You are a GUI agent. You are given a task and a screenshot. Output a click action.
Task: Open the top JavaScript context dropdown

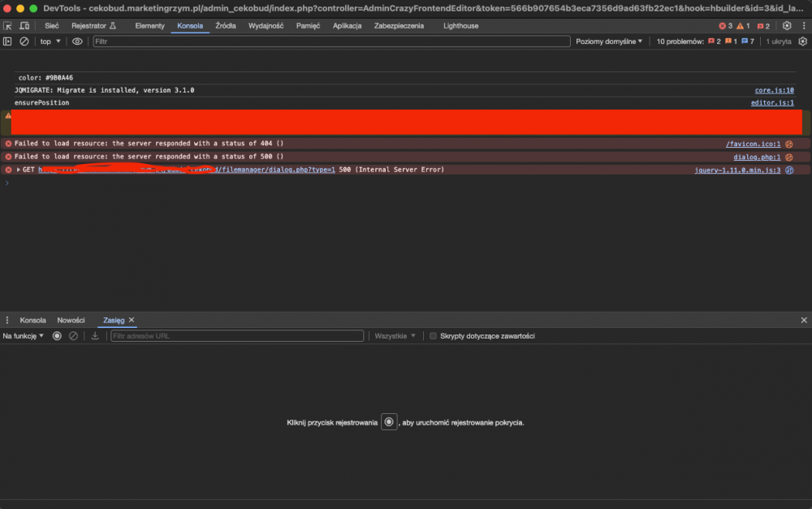(x=50, y=41)
